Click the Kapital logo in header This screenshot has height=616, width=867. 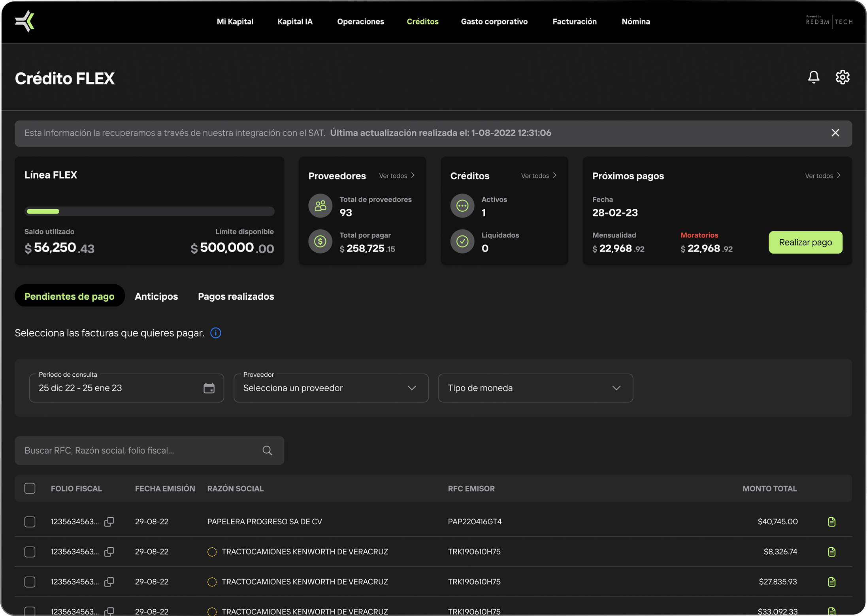pos(25,21)
